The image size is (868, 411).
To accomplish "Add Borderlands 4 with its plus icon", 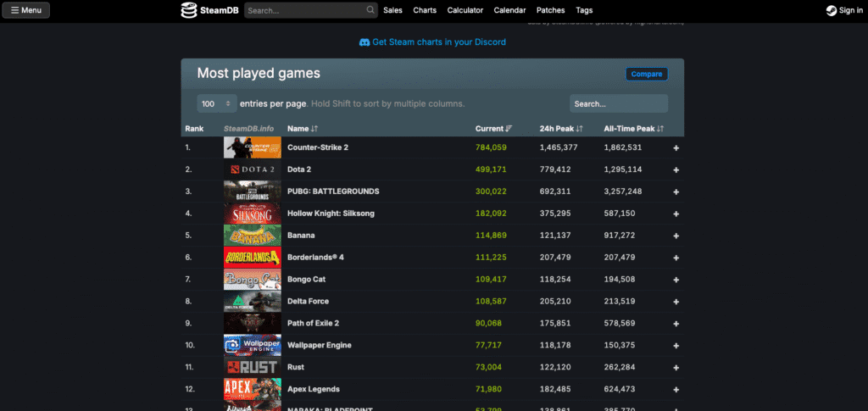I will point(676,258).
